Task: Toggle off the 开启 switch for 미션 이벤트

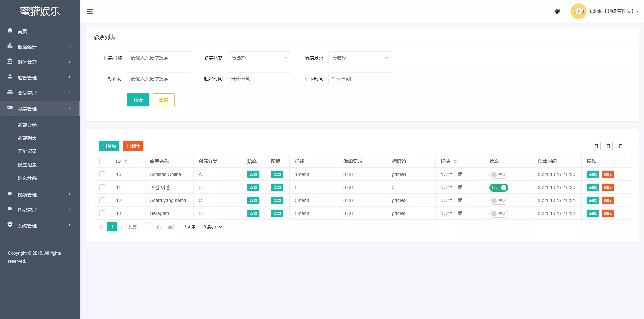Action: pyautogui.click(x=499, y=187)
